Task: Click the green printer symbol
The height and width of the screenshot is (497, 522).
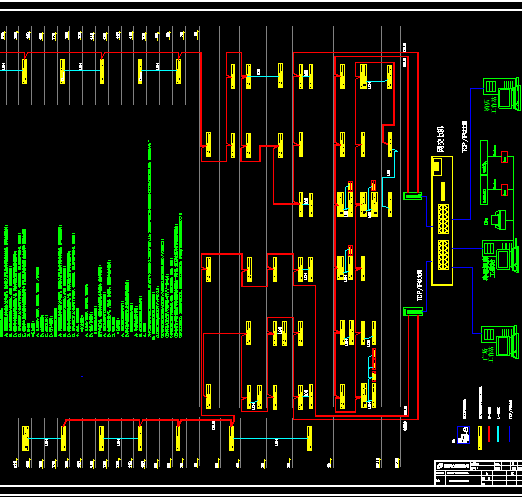Action: [499, 220]
